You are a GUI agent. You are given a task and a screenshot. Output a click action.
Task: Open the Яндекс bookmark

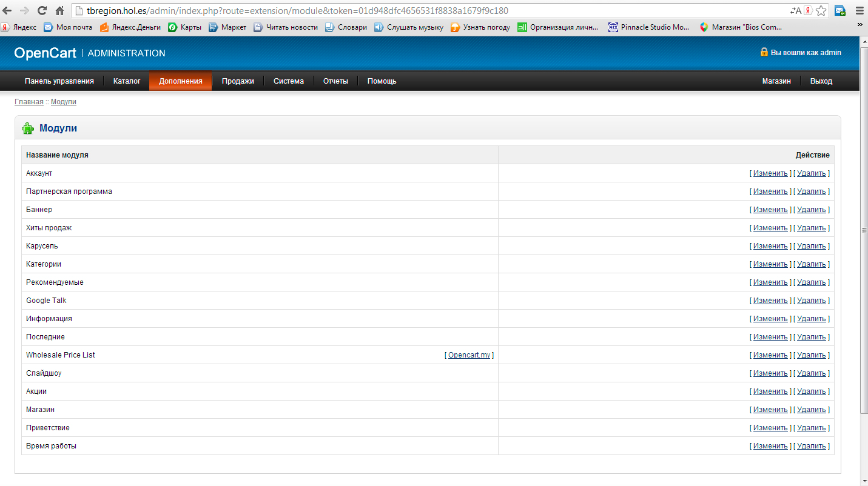19,27
